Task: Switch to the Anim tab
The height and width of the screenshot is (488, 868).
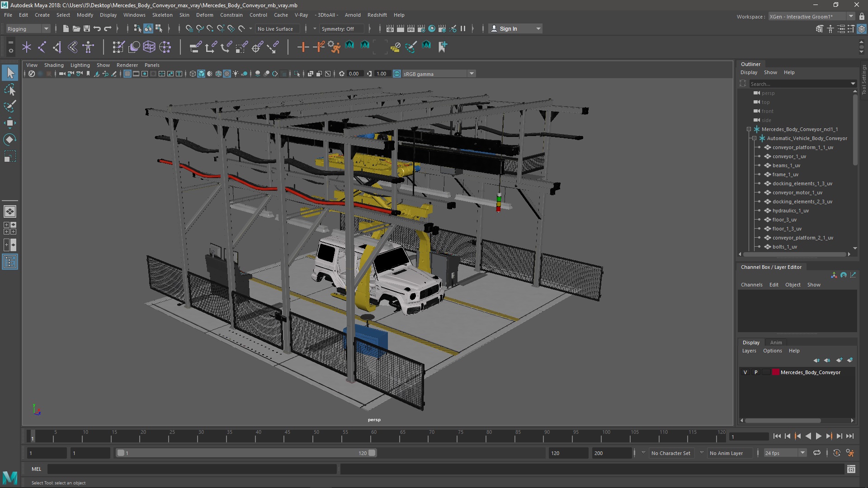Action: pyautogui.click(x=776, y=342)
